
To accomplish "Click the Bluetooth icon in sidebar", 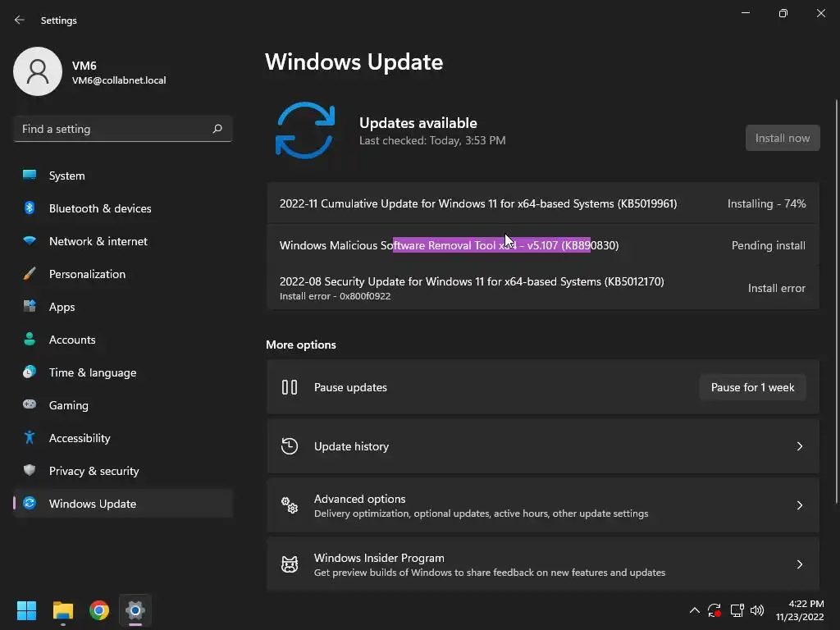I will pyautogui.click(x=30, y=208).
